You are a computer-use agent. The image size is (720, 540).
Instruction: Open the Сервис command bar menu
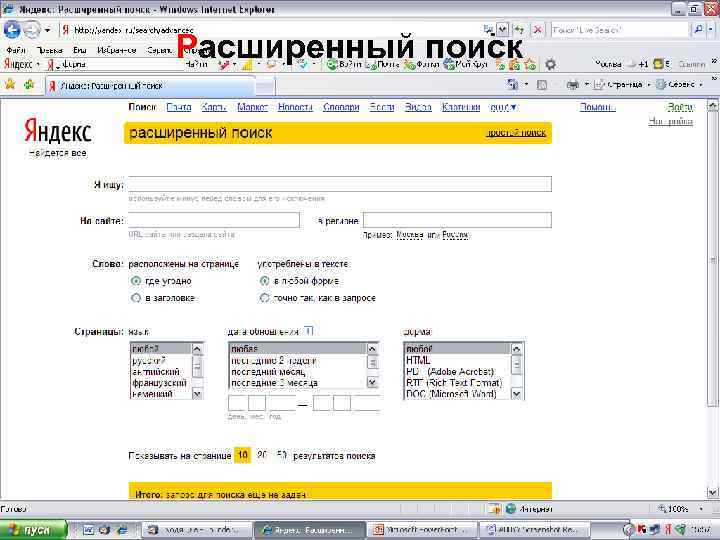680,85
